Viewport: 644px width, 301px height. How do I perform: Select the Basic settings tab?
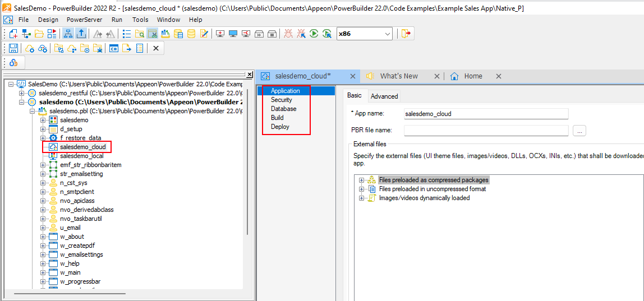tap(355, 95)
